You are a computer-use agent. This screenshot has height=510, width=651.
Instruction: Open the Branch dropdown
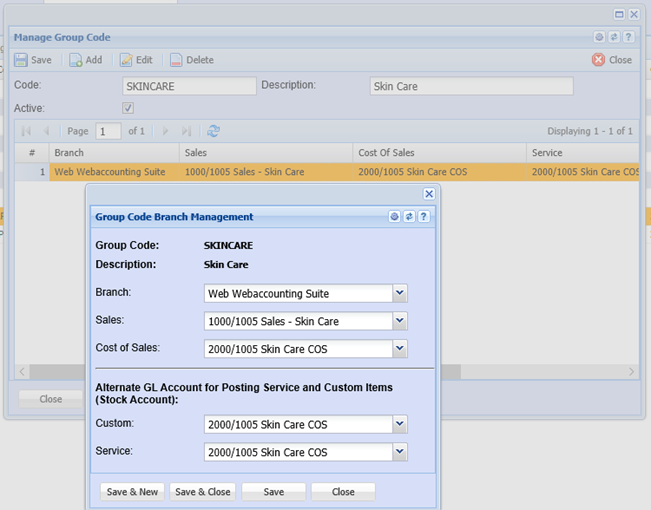tap(399, 293)
